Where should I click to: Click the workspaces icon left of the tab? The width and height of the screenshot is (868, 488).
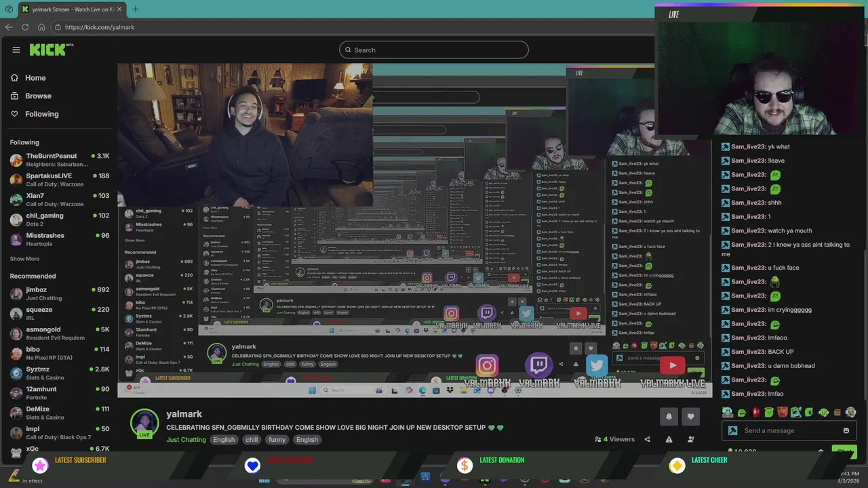point(7,9)
